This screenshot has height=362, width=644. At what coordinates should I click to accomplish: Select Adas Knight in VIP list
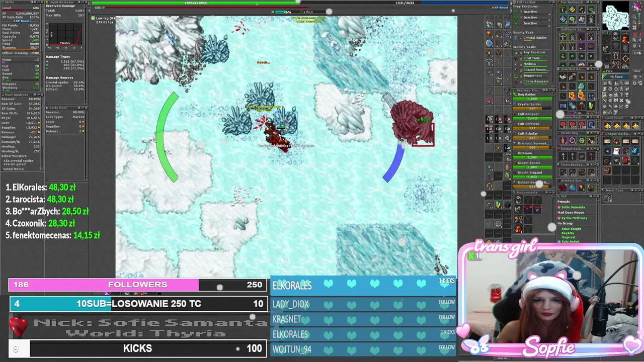(571, 229)
